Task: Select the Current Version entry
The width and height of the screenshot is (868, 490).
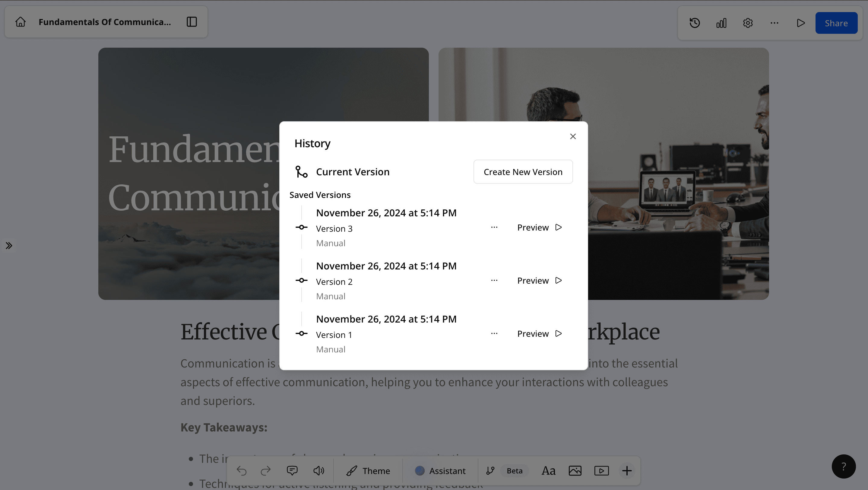Action: 353,172
